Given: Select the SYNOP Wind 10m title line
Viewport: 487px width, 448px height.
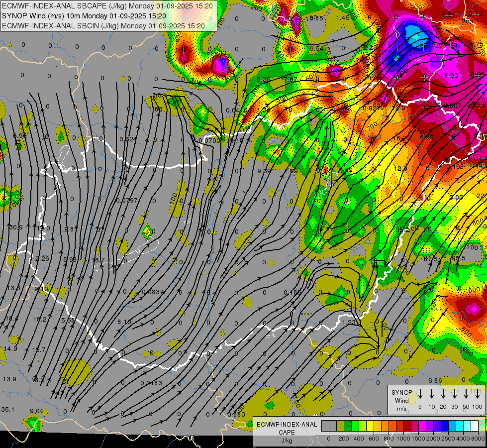Looking at the screenshot, I should [84, 16].
